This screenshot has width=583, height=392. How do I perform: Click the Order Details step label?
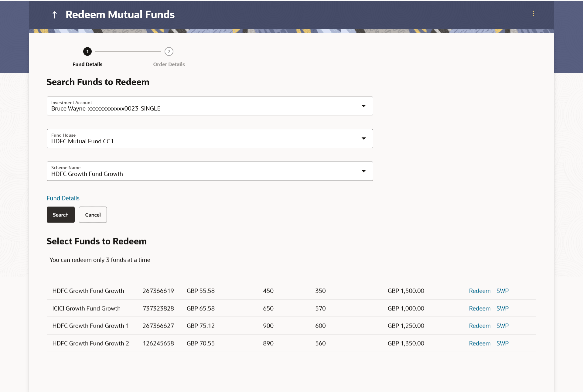tap(169, 64)
